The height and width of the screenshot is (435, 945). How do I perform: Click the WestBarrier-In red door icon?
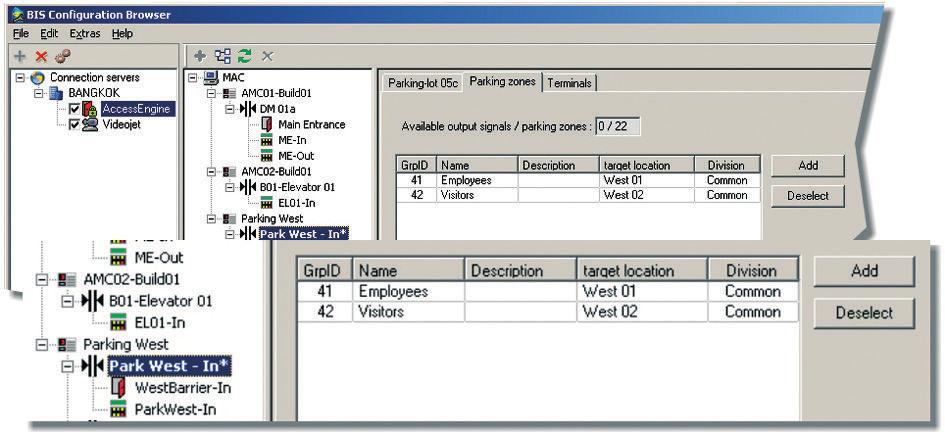pyautogui.click(x=119, y=387)
